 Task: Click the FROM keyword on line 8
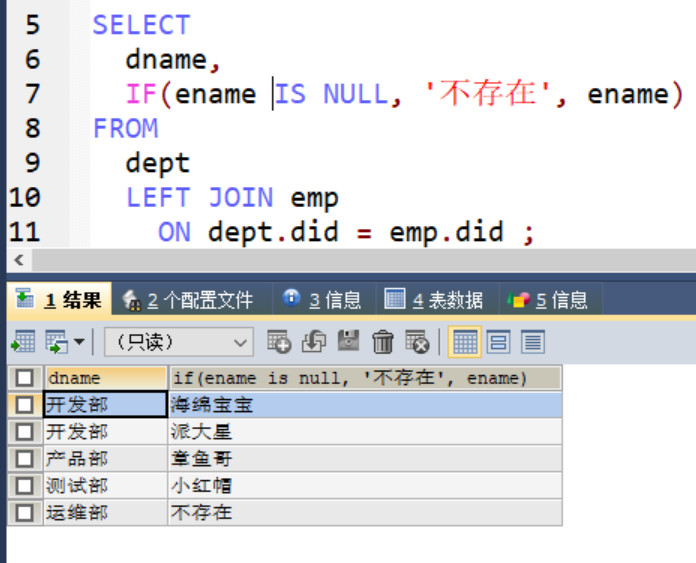[126, 128]
